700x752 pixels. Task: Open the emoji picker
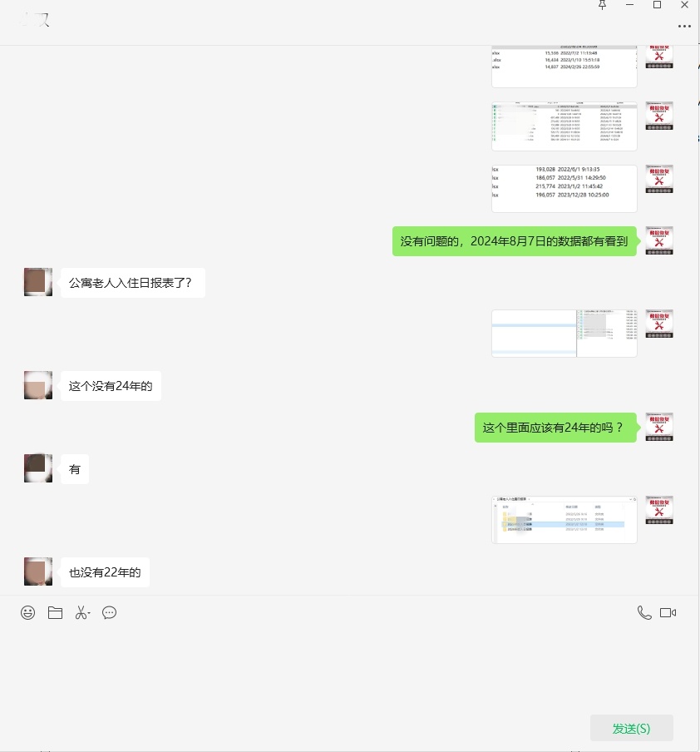click(27, 612)
